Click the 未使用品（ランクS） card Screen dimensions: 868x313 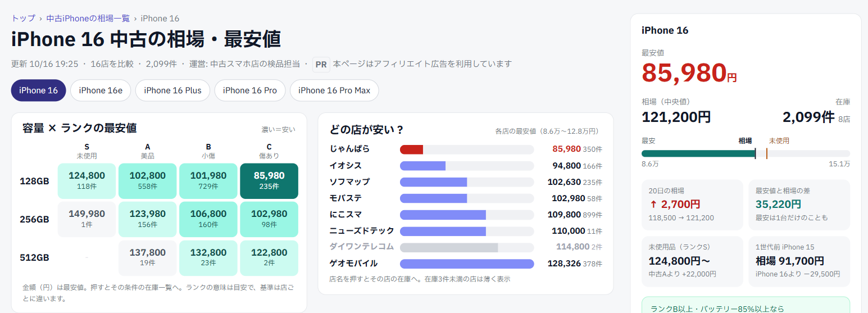point(692,261)
